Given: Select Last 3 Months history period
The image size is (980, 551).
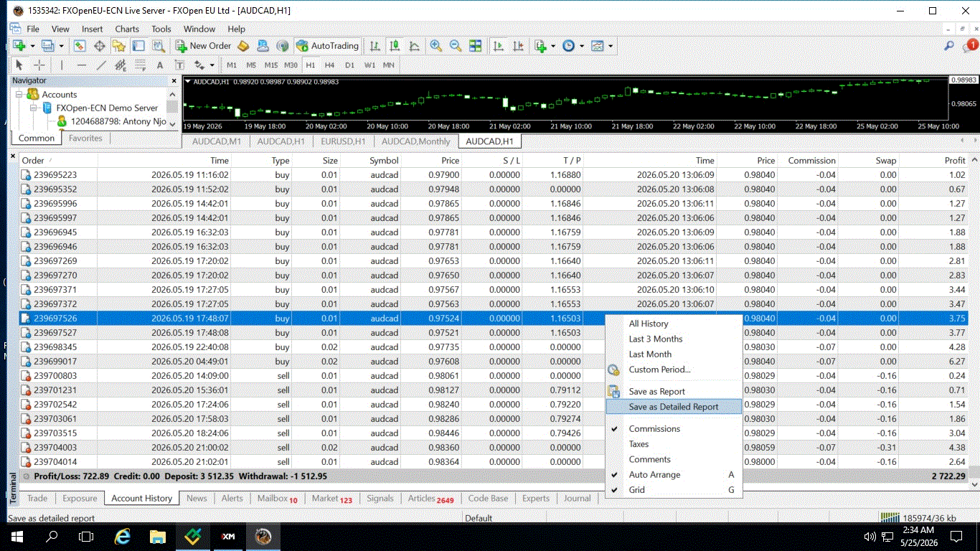Looking at the screenshot, I should 656,339.
